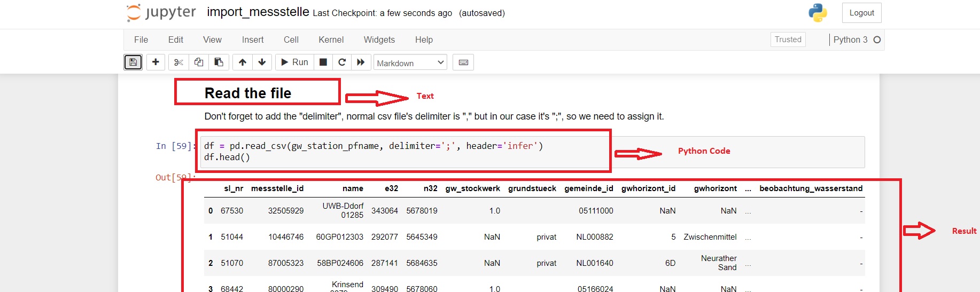Click inside the pd.read_csv code cell
Screen dimensions: 980x292
(x=406, y=152)
